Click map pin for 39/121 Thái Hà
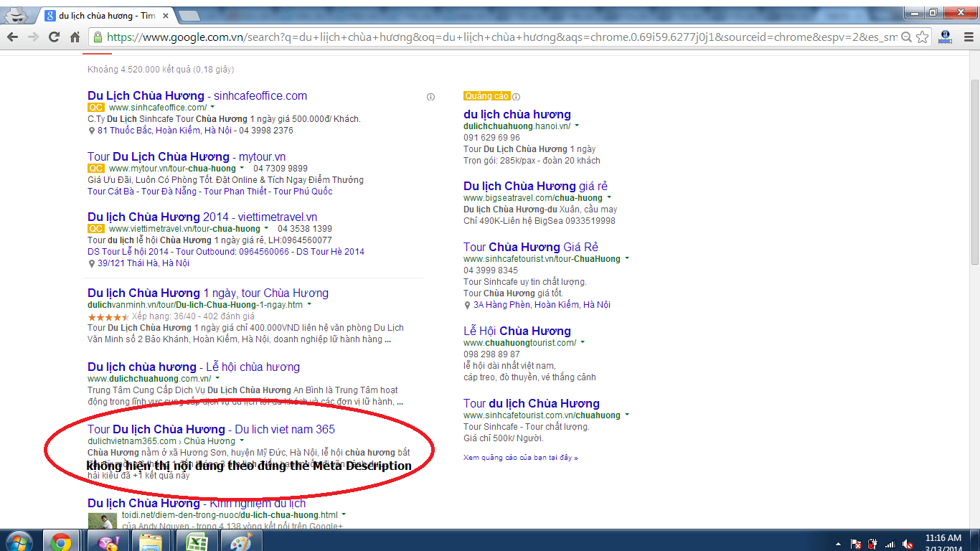The width and height of the screenshot is (980, 551). tap(91, 263)
